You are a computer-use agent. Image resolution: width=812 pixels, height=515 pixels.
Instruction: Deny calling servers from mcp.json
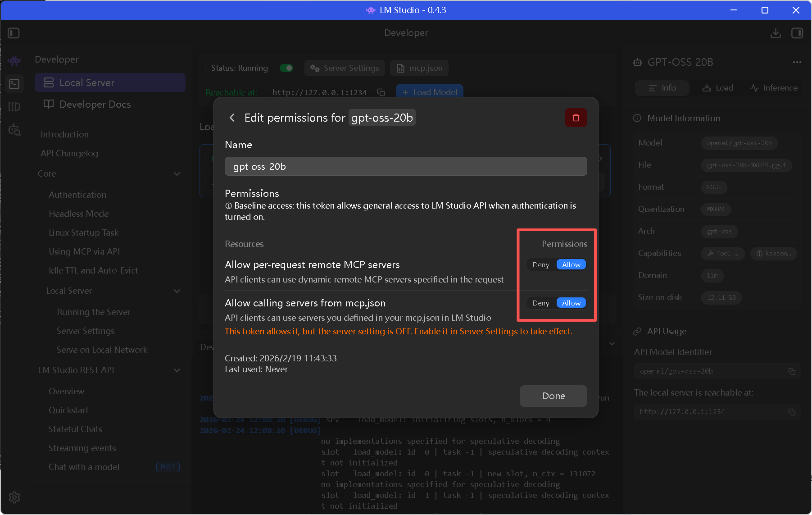coord(541,303)
